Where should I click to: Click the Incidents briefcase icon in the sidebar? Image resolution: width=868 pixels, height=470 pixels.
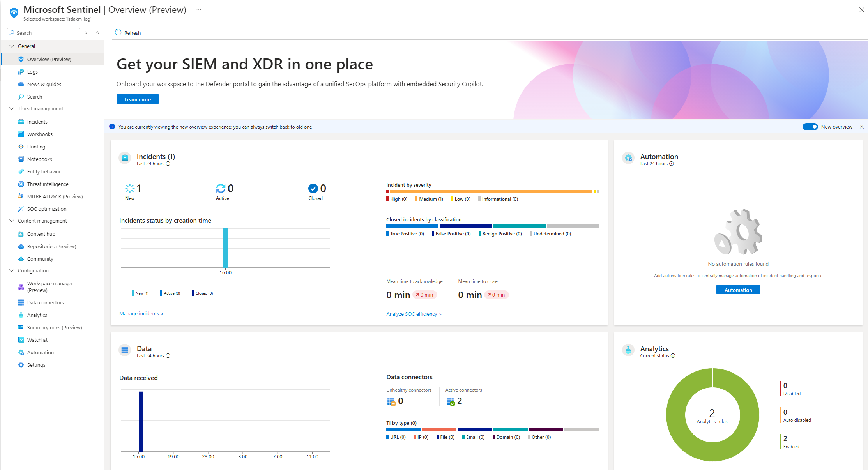[21, 122]
